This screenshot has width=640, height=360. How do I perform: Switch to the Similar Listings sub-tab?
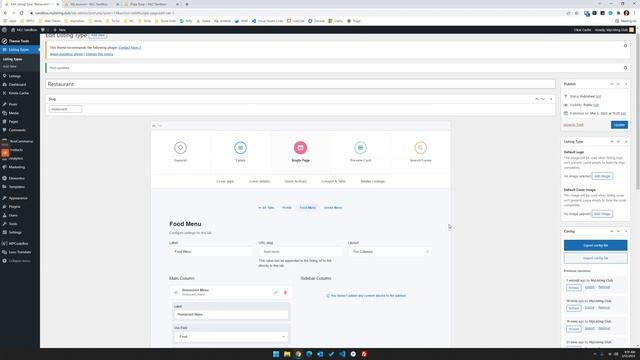click(x=373, y=181)
